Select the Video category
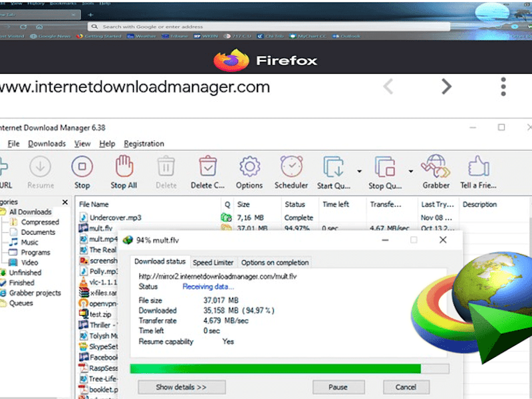This screenshot has width=532, height=399. coord(29,263)
